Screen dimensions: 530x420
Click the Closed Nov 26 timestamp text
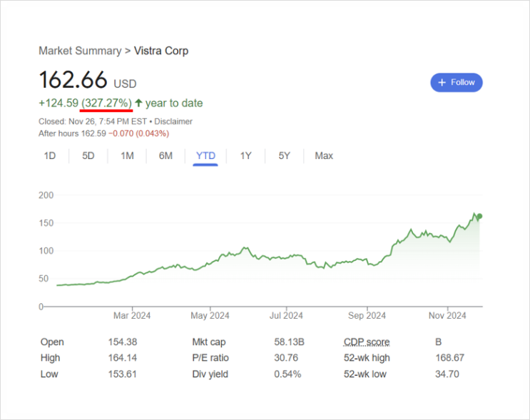point(93,121)
